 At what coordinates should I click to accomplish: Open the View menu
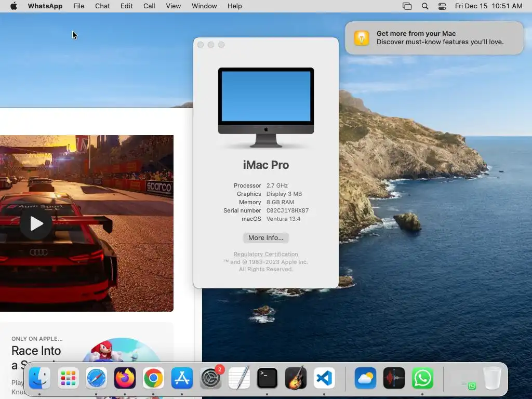(x=173, y=6)
